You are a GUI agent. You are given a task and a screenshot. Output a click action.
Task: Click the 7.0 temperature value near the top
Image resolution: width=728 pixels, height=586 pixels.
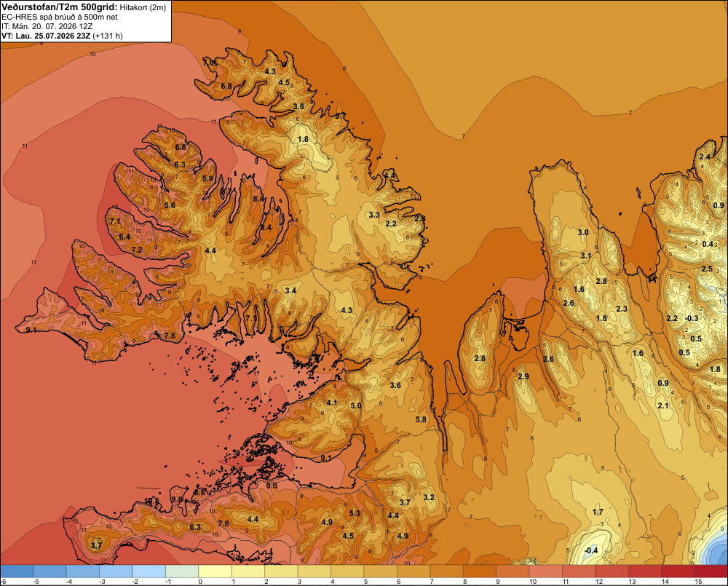click(208, 62)
